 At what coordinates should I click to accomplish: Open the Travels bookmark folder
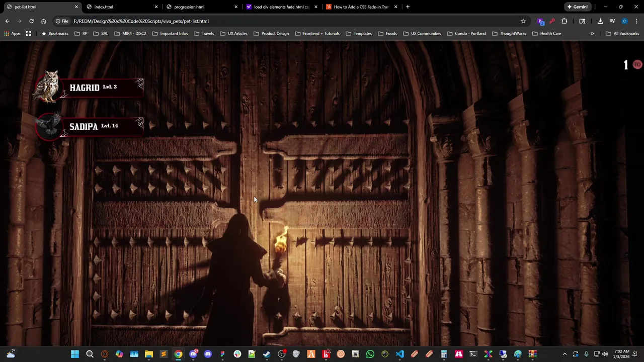[x=204, y=34]
